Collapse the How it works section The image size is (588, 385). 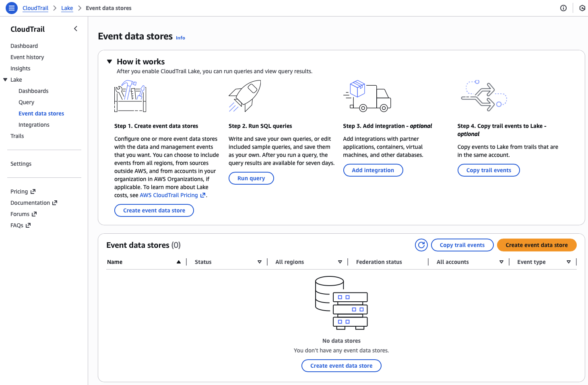pos(109,62)
